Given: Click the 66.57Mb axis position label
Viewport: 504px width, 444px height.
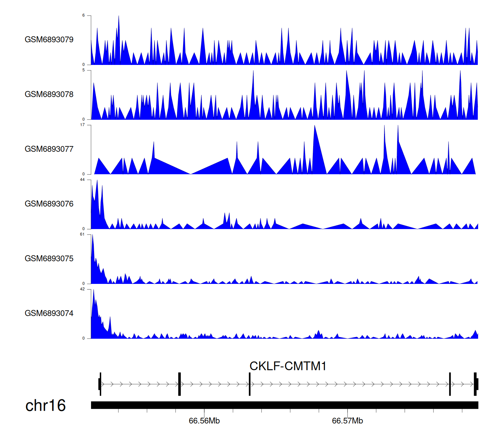Looking at the screenshot, I should [x=347, y=421].
